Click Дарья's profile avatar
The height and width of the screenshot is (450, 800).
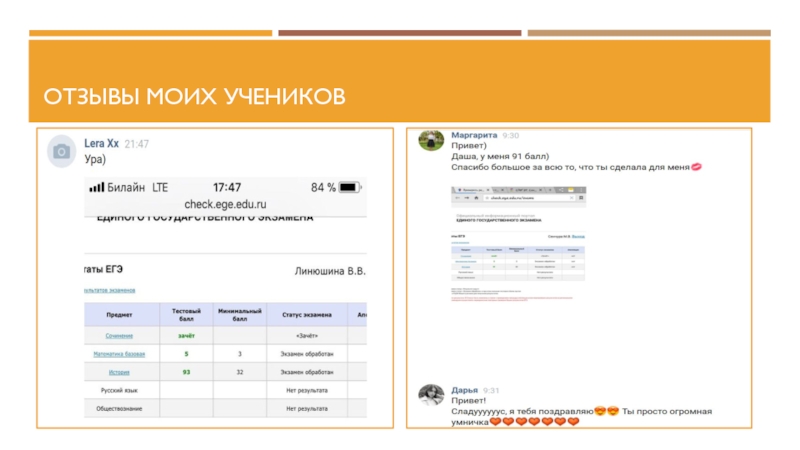tap(431, 395)
